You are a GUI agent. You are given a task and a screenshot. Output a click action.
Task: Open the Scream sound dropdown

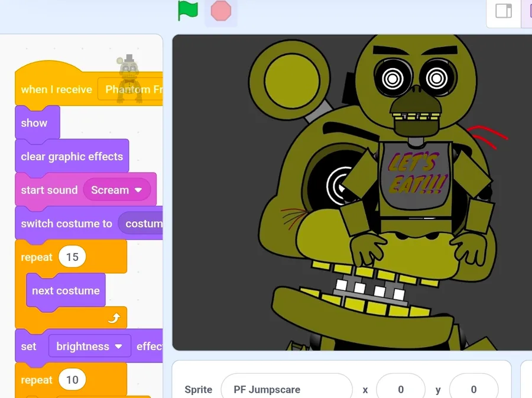(x=116, y=190)
